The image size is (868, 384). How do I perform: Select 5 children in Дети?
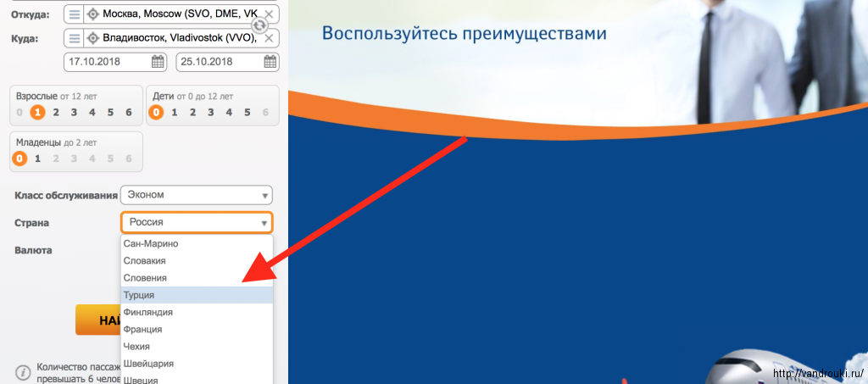click(x=248, y=113)
